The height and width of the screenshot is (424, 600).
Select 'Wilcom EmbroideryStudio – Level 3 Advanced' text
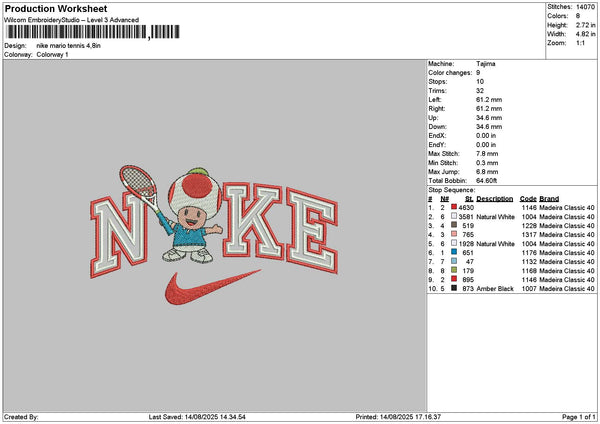(72, 20)
